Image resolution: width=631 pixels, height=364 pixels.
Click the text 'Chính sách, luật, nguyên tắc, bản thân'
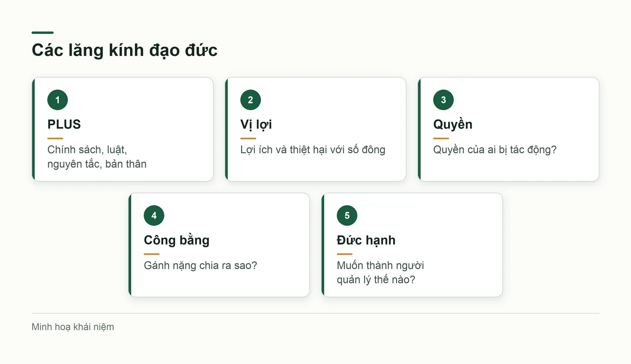[x=97, y=157]
